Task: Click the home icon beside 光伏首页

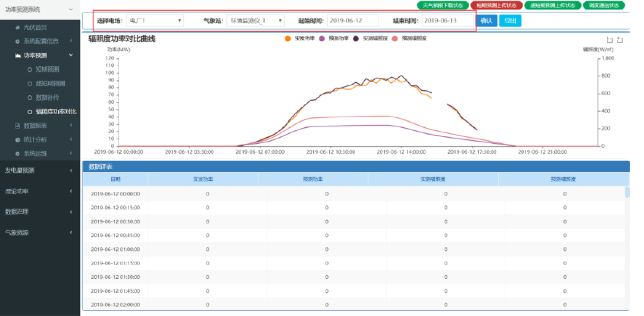Action: click(x=18, y=27)
